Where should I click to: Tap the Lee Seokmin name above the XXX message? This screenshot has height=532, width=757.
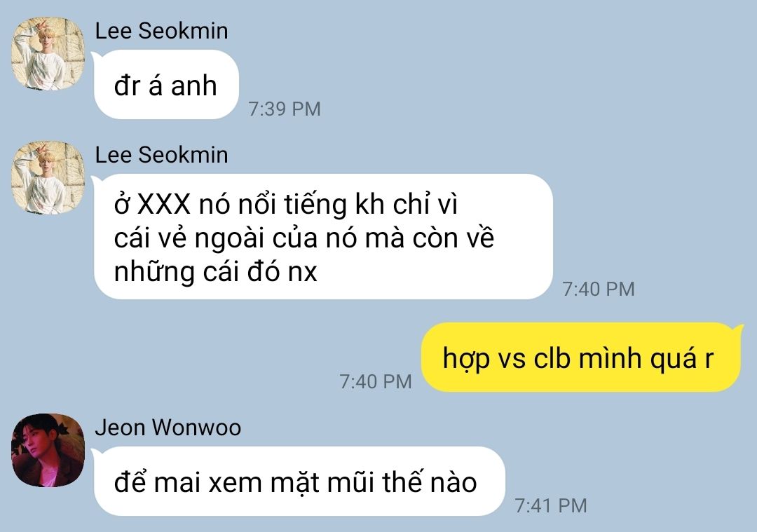(161, 155)
